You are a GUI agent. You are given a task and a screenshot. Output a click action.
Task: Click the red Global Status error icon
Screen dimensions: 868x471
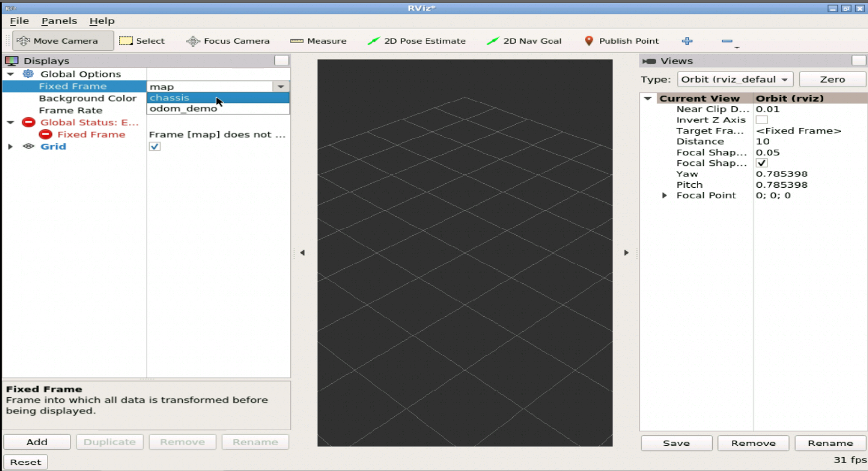[x=28, y=122]
